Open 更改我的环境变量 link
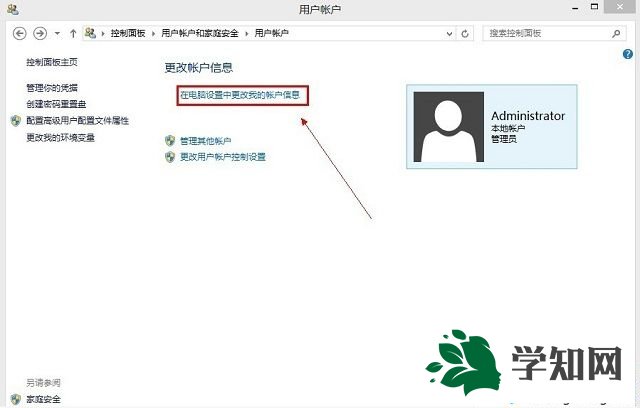Image resolution: width=640 pixels, height=408 pixels. tap(60, 137)
